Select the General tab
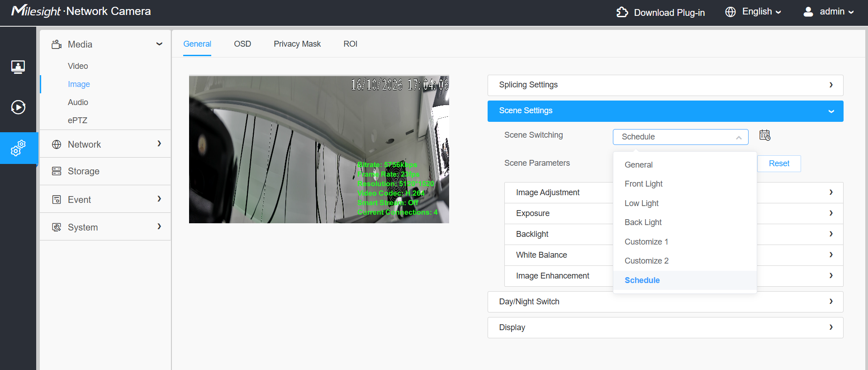868x370 pixels. point(197,44)
